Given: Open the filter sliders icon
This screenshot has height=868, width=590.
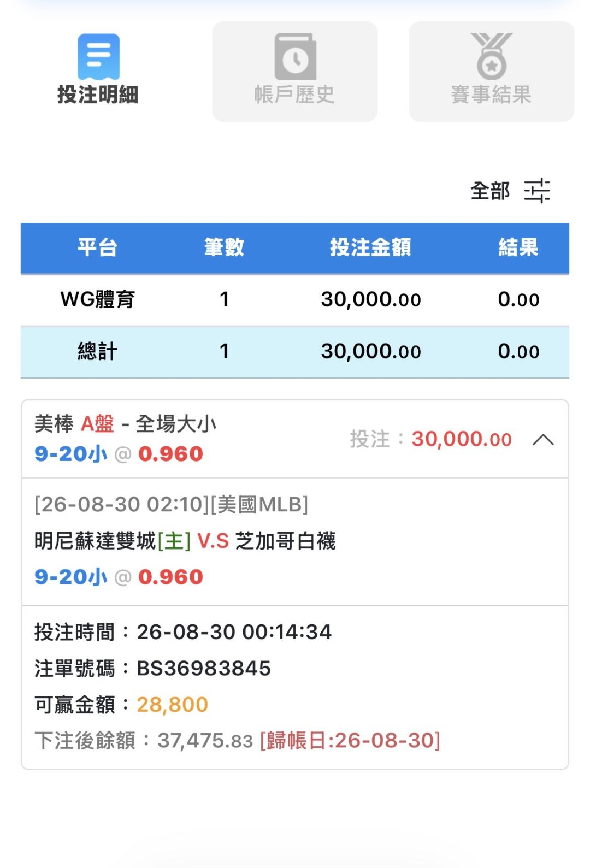Looking at the screenshot, I should pos(537,191).
